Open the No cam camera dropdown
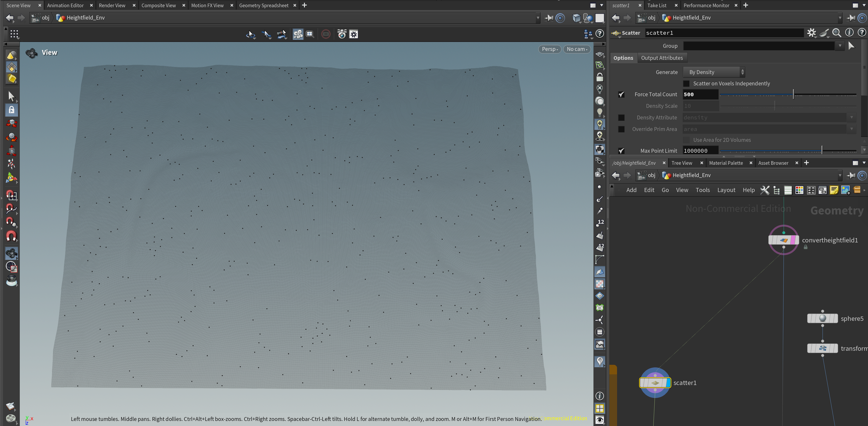Viewport: 868px width, 426px height. pyautogui.click(x=577, y=49)
